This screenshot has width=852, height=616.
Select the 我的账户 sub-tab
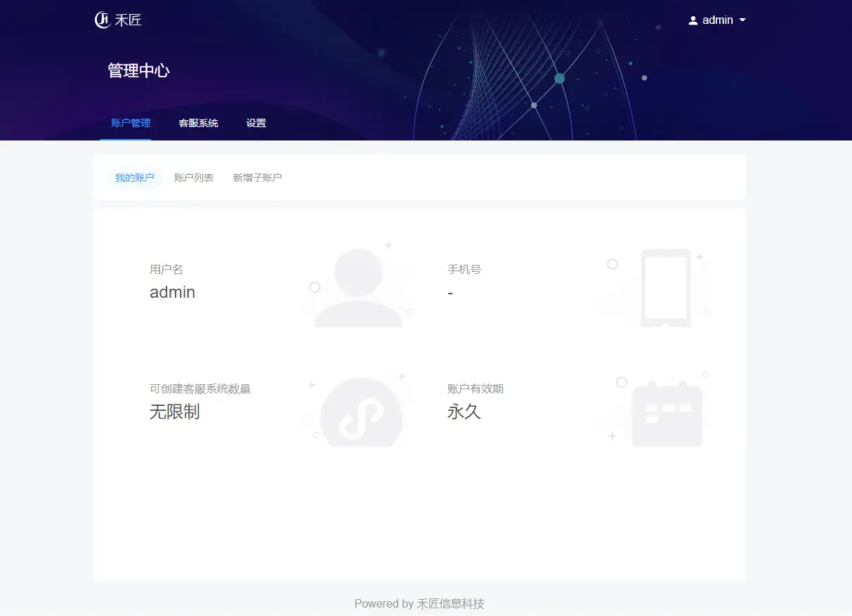point(134,177)
